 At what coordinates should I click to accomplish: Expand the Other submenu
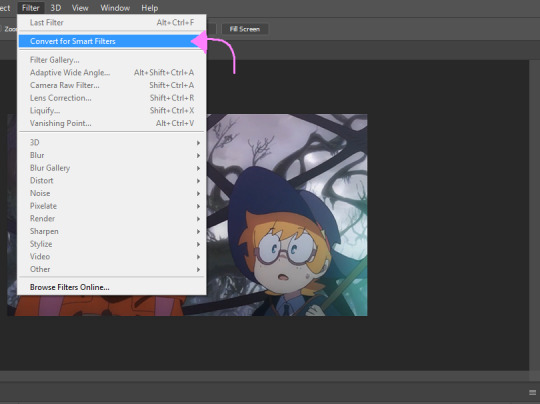(112, 269)
